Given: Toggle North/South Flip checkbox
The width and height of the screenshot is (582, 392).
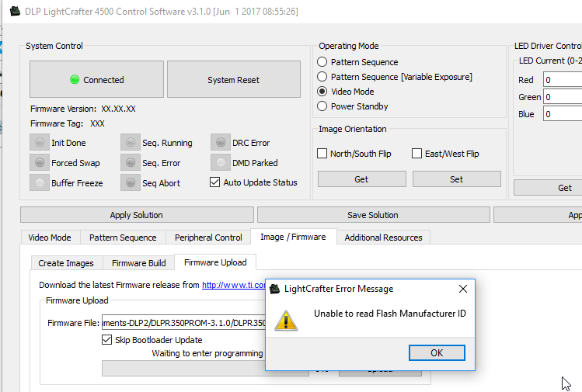Looking at the screenshot, I should pos(322,153).
